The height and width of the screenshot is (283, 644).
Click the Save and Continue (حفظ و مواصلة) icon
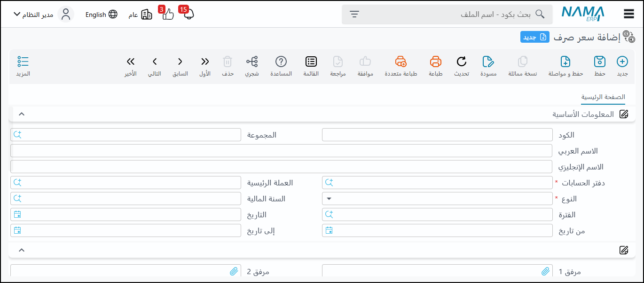click(x=565, y=62)
